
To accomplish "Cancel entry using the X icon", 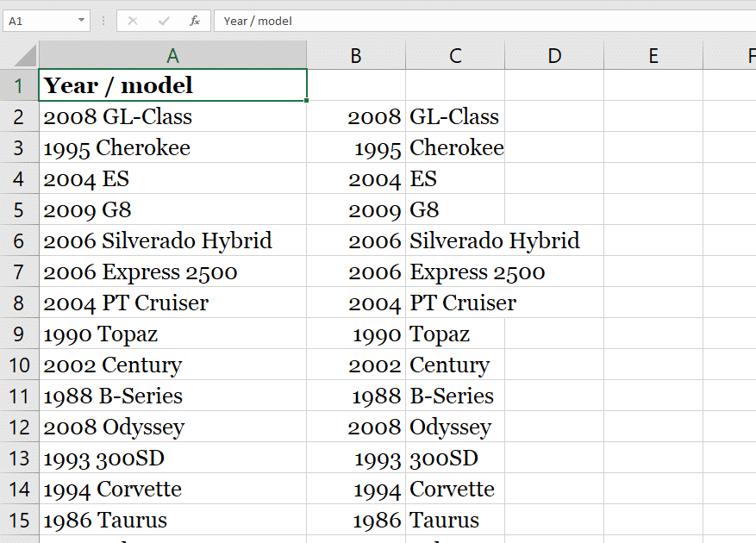I will (x=131, y=21).
